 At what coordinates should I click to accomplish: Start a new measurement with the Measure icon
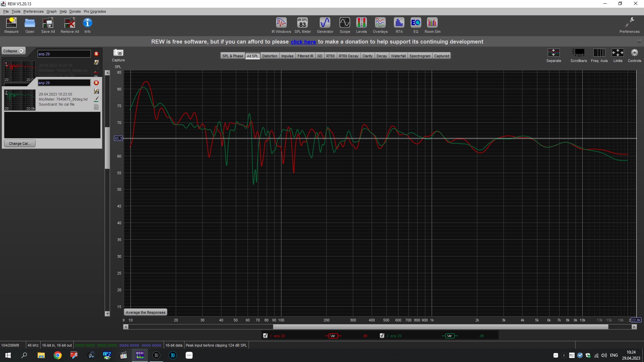[11, 25]
